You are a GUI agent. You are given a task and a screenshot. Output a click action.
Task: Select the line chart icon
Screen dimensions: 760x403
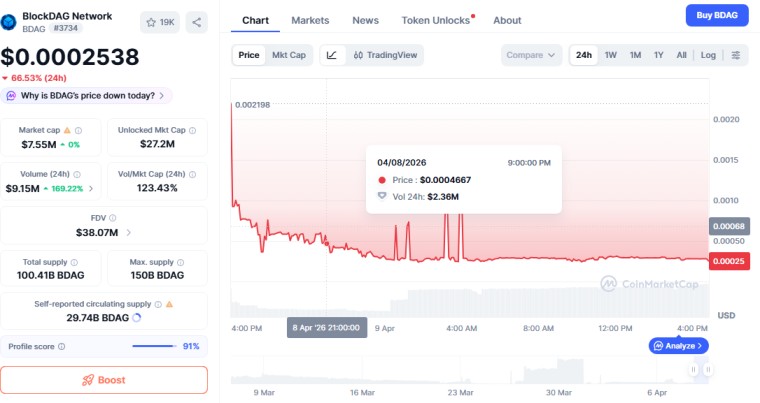point(332,55)
